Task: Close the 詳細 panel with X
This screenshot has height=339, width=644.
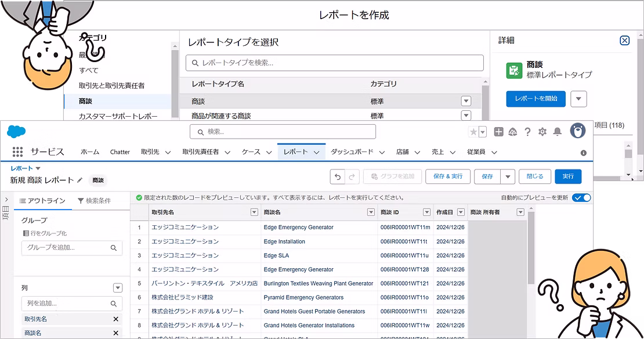Action: pos(625,40)
